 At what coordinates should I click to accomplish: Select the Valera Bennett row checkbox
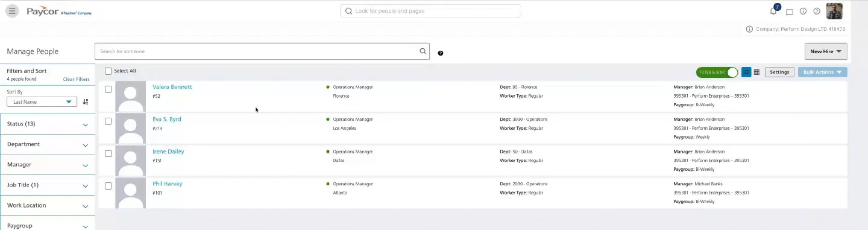point(108,89)
